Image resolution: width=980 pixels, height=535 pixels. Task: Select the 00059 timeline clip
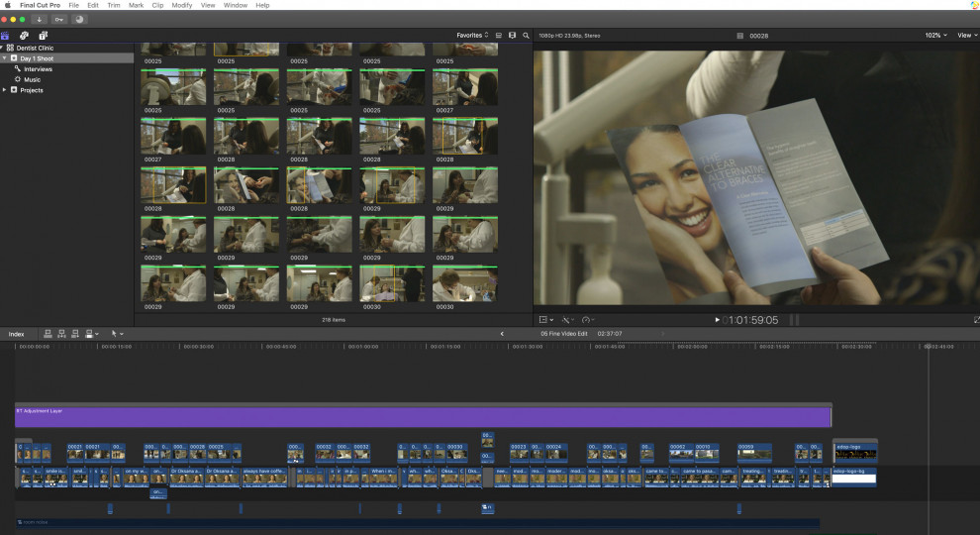pos(754,453)
